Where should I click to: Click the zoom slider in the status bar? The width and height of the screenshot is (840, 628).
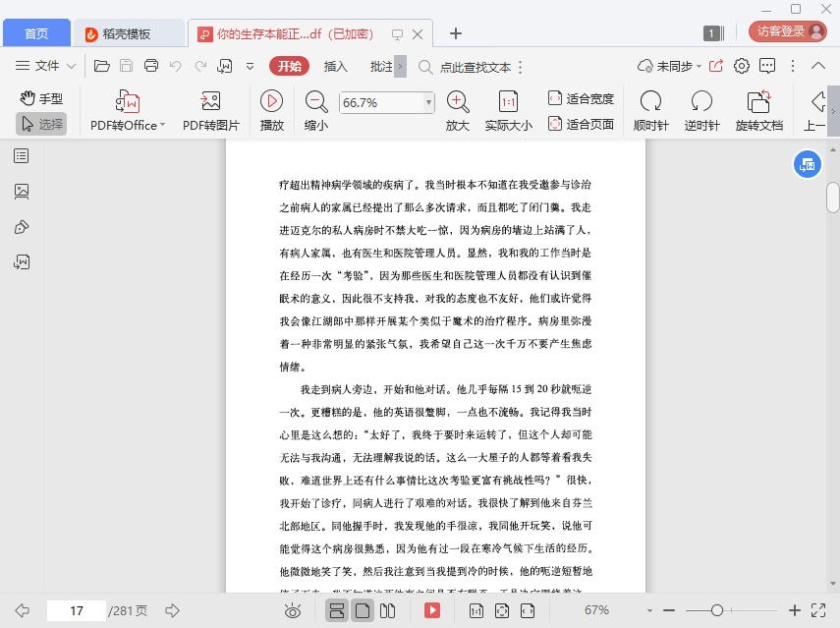718,610
